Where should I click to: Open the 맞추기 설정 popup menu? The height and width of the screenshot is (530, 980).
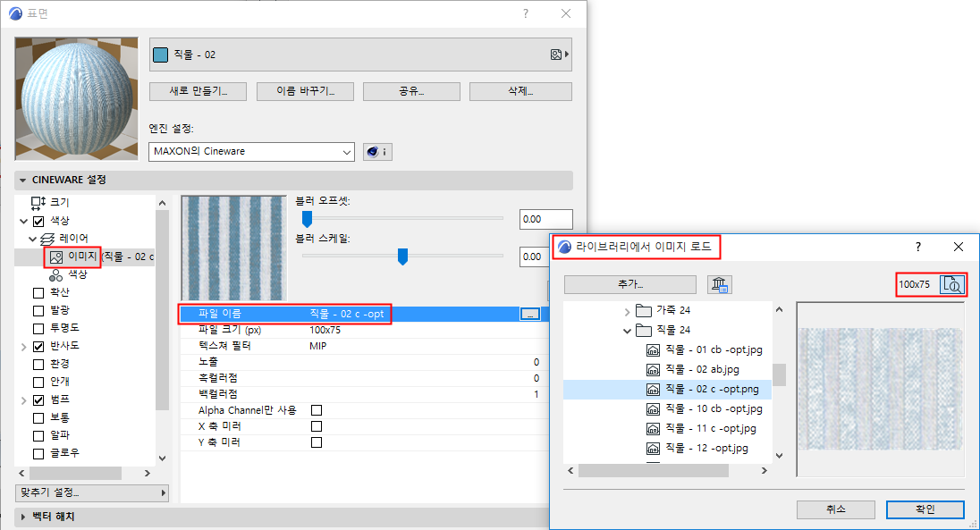92,492
